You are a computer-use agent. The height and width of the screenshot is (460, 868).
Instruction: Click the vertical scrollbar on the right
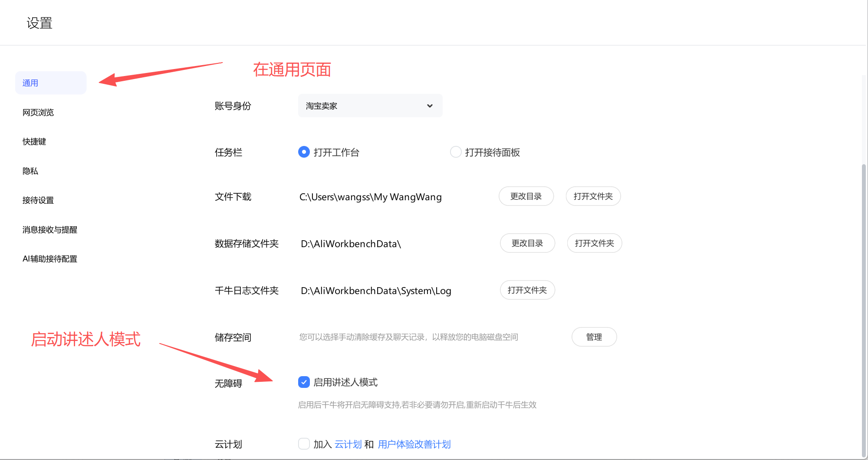click(864, 310)
